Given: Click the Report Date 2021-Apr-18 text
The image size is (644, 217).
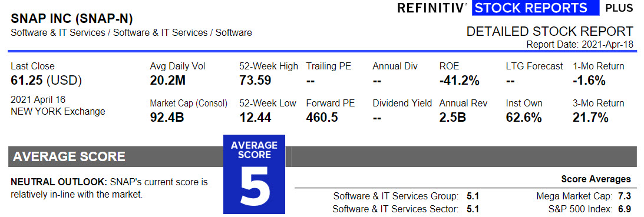Looking at the screenshot, I should click(x=580, y=44).
